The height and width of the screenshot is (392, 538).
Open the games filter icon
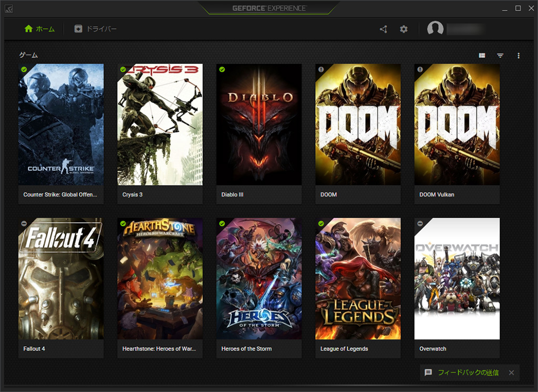(500, 55)
